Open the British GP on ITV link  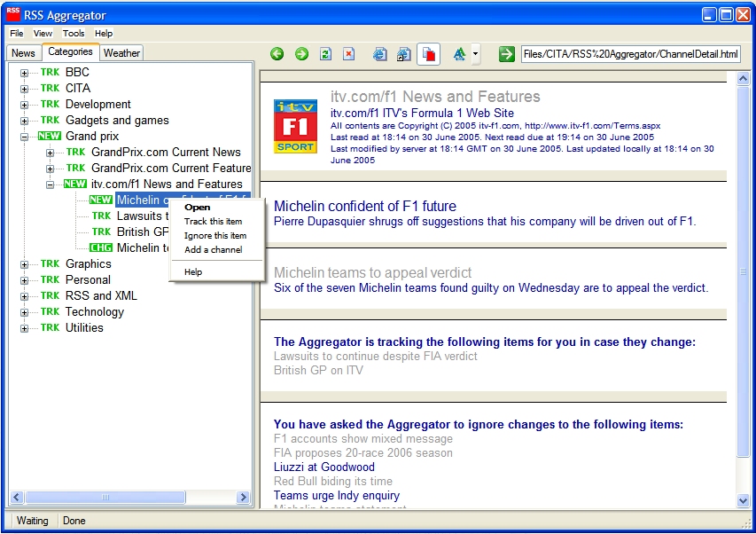[319, 370]
